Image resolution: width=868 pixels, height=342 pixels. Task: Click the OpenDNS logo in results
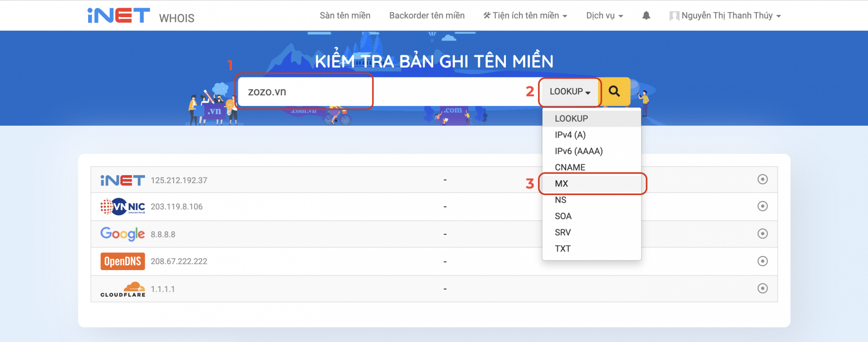(x=123, y=261)
